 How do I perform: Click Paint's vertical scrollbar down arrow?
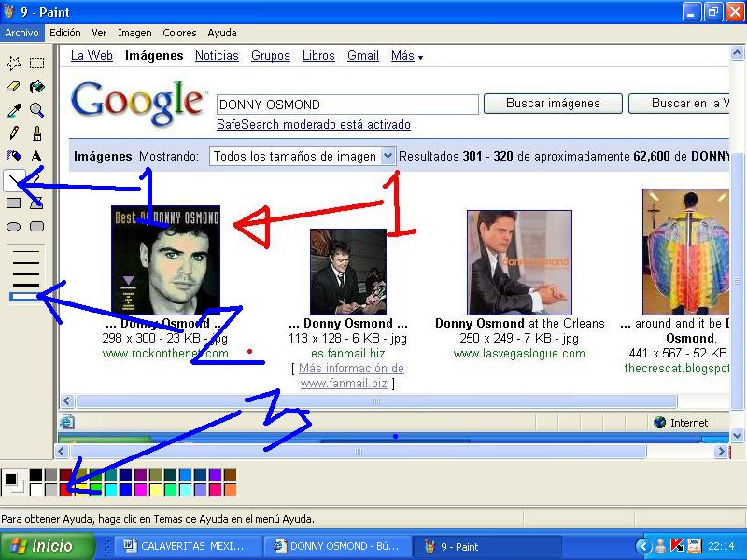pyautogui.click(x=737, y=436)
